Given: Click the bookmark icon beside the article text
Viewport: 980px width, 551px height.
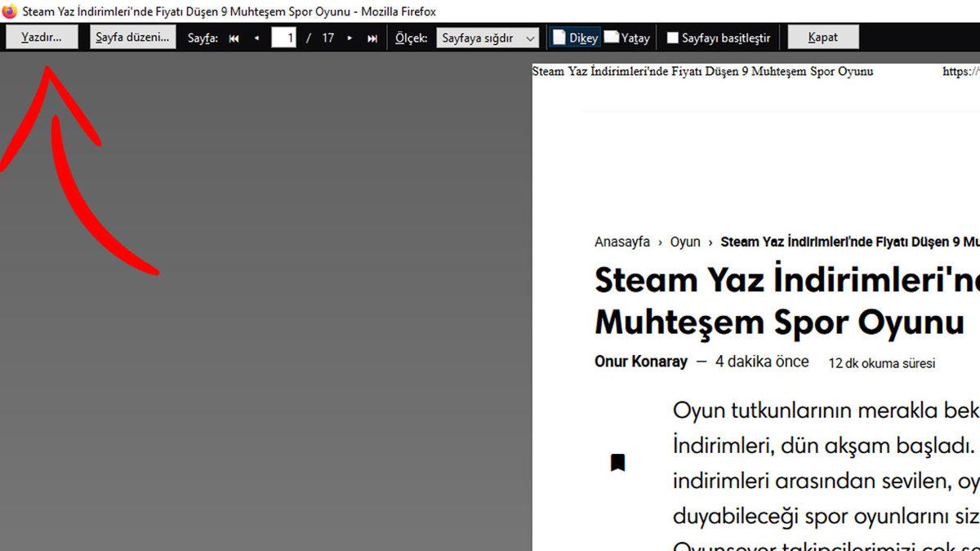Looking at the screenshot, I should coord(618,461).
